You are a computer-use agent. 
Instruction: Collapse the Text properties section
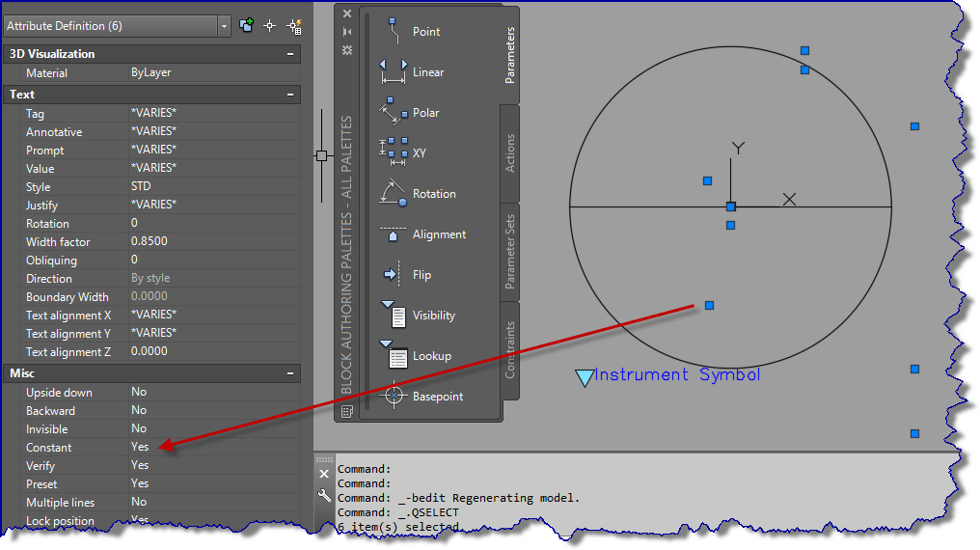(290, 95)
